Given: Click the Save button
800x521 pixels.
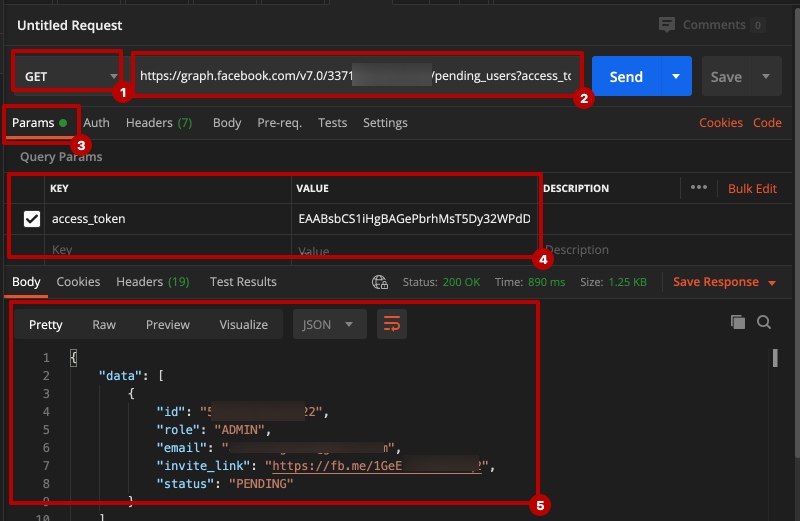Looking at the screenshot, I should click(x=727, y=77).
